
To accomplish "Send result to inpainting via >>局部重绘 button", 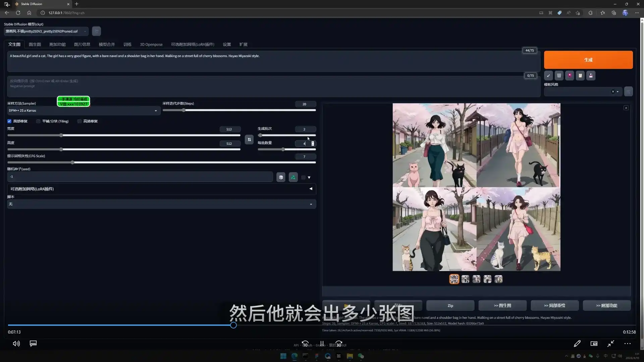I will pos(554,305).
